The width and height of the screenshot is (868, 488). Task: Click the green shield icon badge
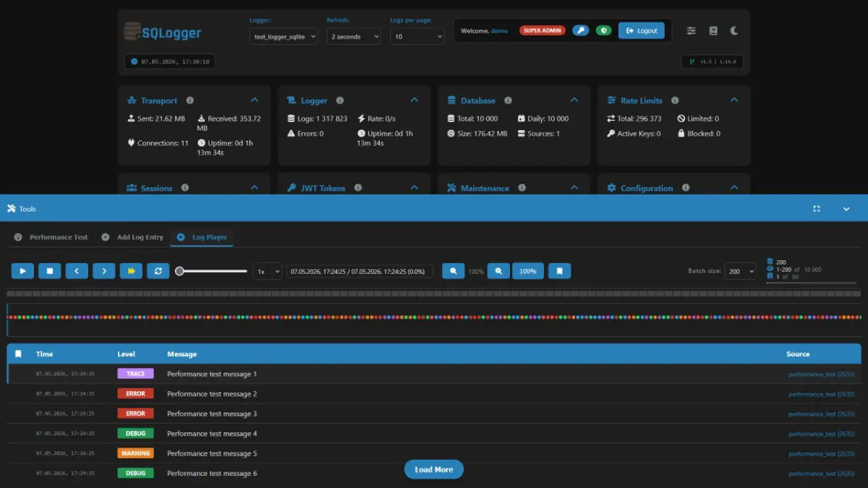(x=604, y=30)
